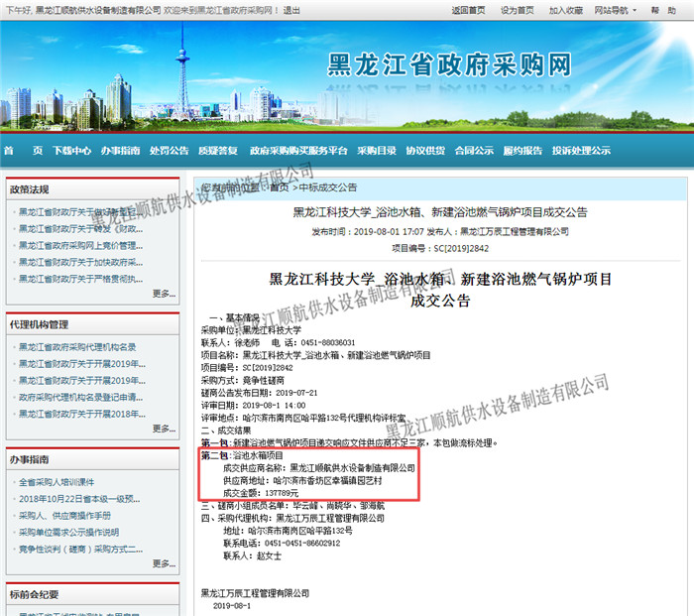
Task: Click 加入收藏 in the top bar
Action: (566, 10)
